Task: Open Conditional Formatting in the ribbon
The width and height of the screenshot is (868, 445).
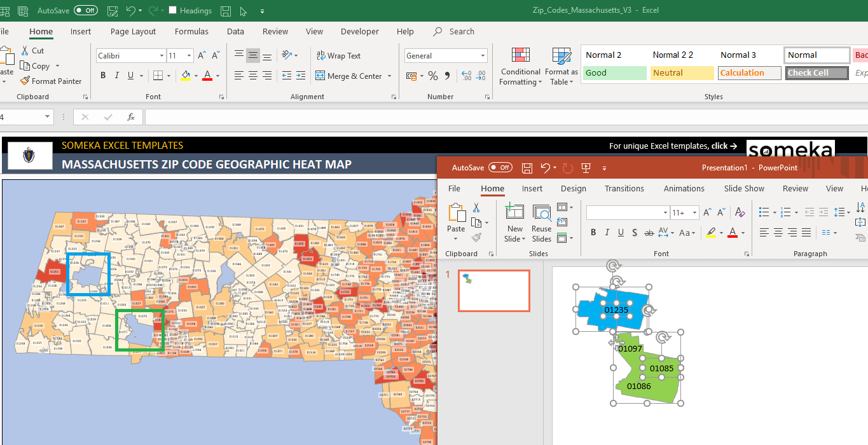Action: pos(520,65)
